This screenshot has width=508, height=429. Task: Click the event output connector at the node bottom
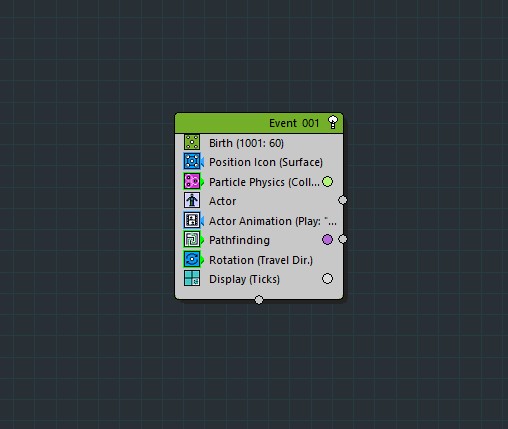(x=259, y=300)
